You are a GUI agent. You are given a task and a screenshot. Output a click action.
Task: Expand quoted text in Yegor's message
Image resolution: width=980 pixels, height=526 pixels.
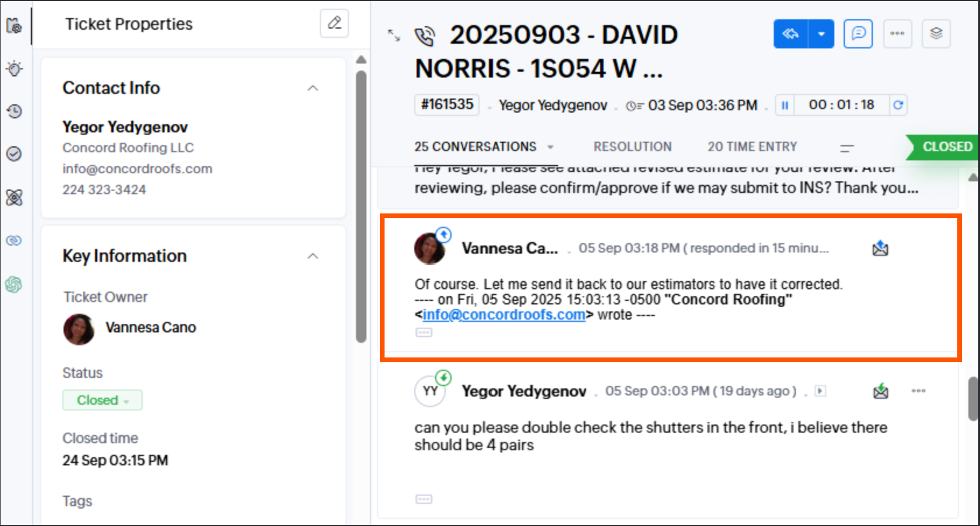(424, 500)
